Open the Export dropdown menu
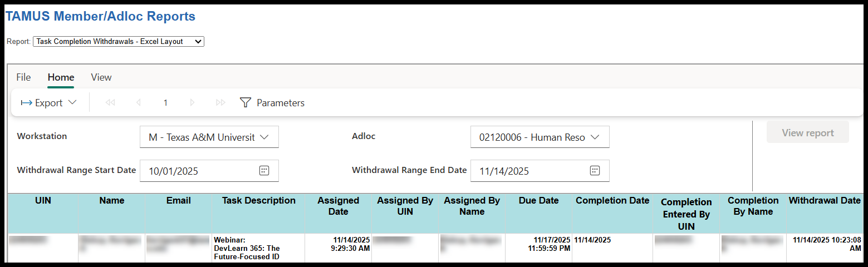The width and height of the screenshot is (868, 267). pyautogui.click(x=48, y=103)
